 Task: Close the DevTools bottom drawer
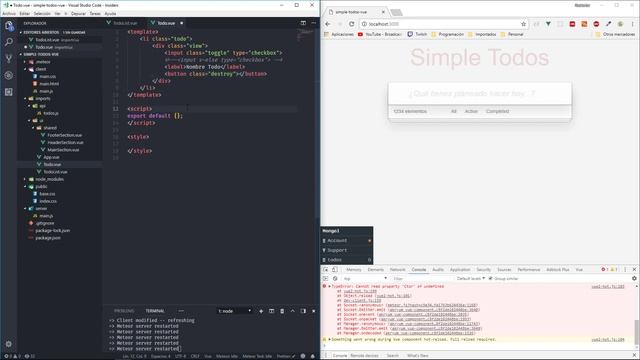[634, 356]
